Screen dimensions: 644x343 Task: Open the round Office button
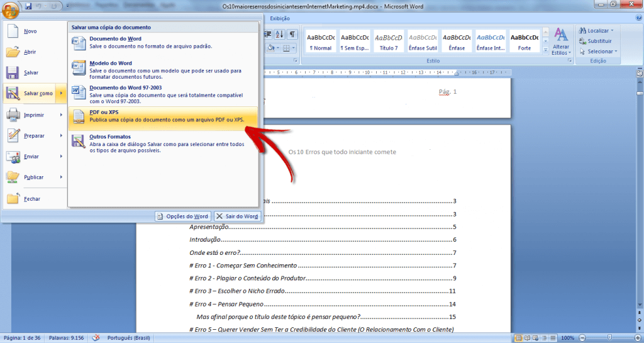(x=10, y=10)
